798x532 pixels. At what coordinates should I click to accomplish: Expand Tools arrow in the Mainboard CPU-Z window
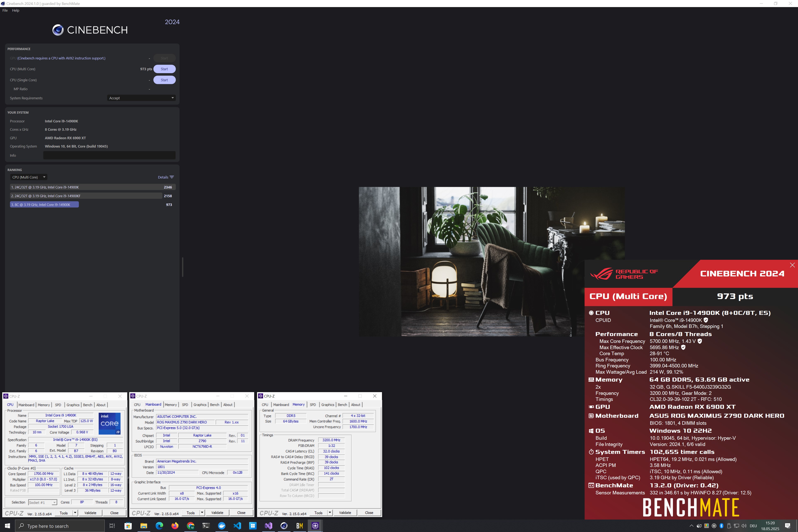click(x=202, y=513)
